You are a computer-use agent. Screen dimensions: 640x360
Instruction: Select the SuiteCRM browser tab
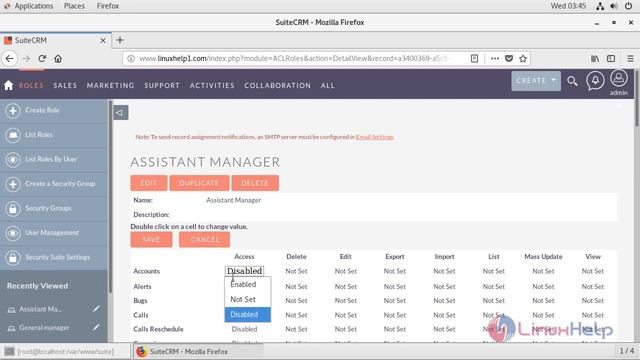(x=56, y=40)
